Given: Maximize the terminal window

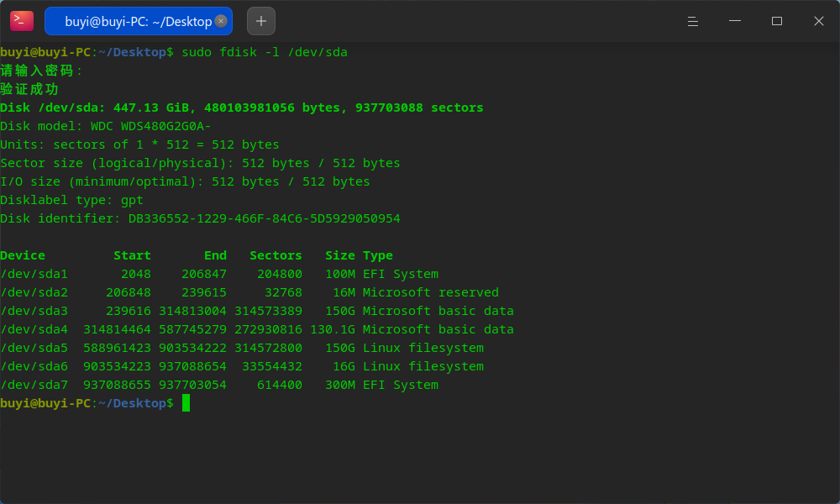Looking at the screenshot, I should pos(777,21).
